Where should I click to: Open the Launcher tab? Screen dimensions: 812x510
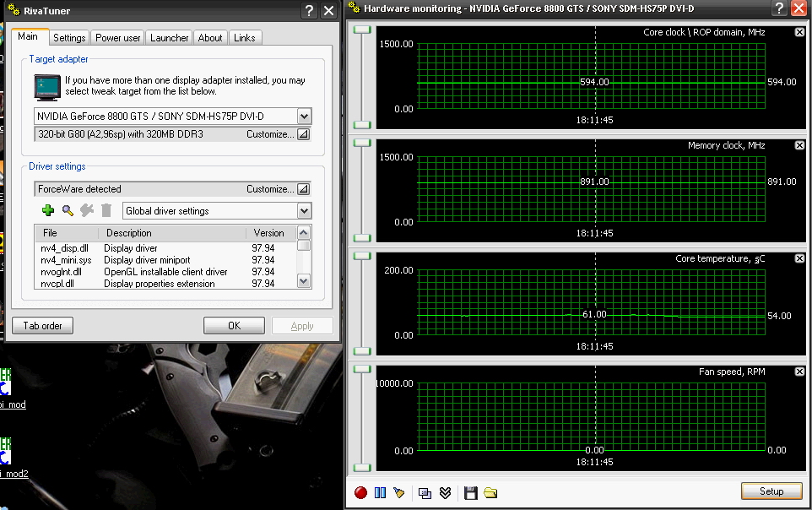[170, 38]
